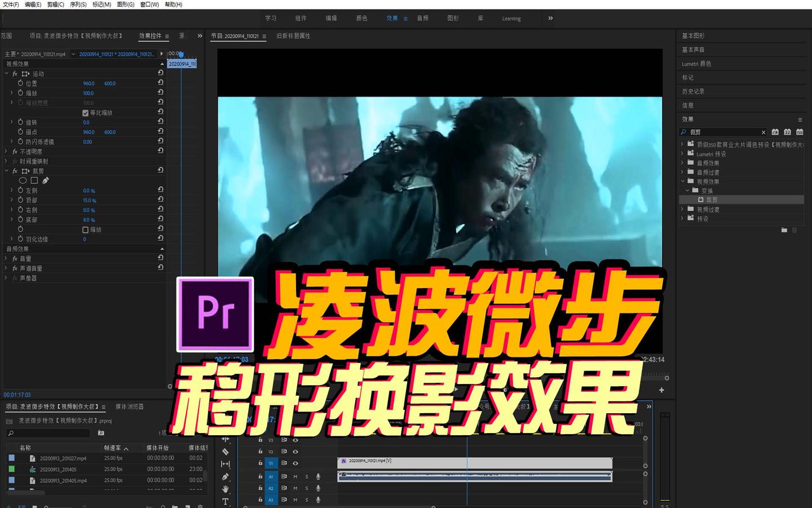Select the ellipse mask tool under 裁剪
812x508 pixels.
tap(23, 180)
